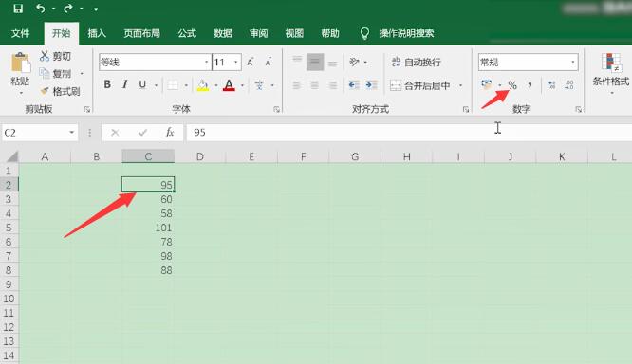Decrease decimal places
This screenshot has height=364, width=632.
click(x=569, y=85)
